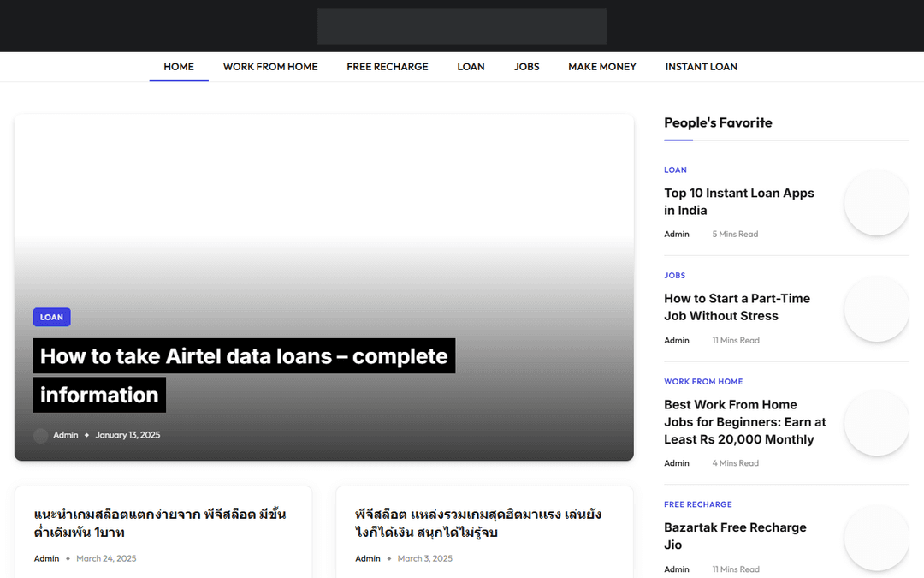This screenshot has width=924, height=578.
Task: Go to the WORK FROM HOME menu item
Action: click(270, 67)
